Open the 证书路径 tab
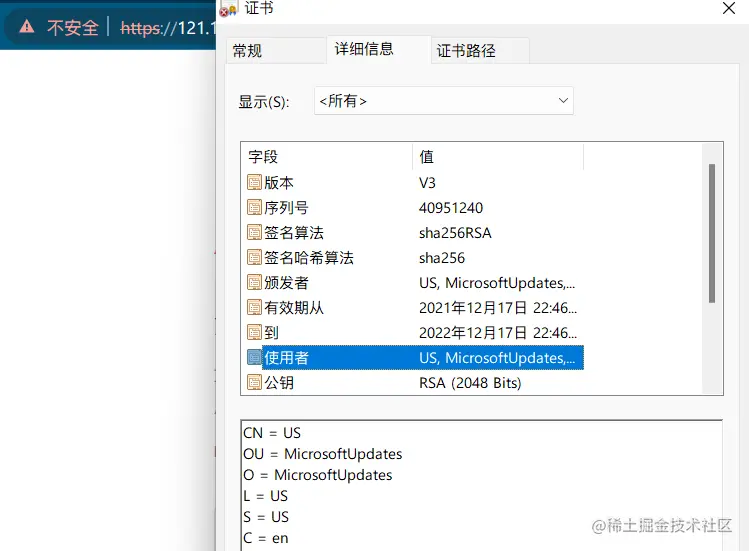Screen dimensions: 749x551 click(480, 50)
